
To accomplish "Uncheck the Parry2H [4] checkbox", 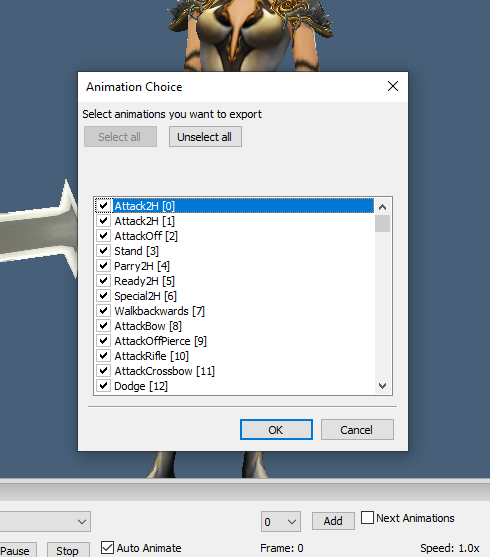I will coord(103,266).
